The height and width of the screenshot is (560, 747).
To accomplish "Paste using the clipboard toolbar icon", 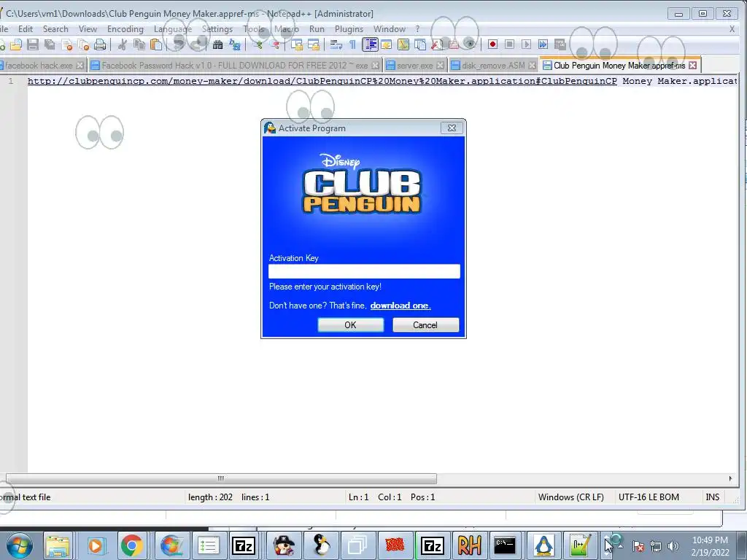I will pyautogui.click(x=156, y=44).
